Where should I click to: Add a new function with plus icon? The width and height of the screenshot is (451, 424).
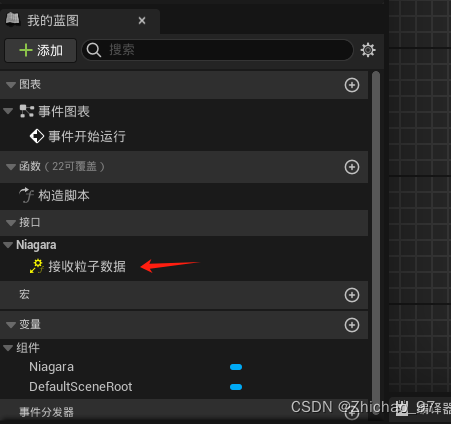point(352,167)
